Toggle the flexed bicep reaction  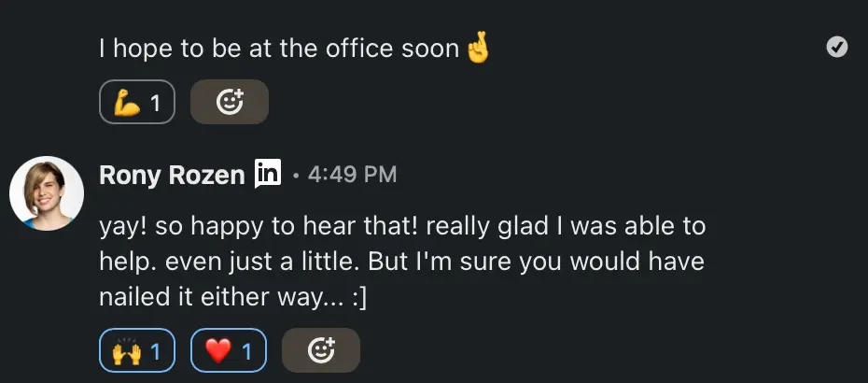pyautogui.click(x=136, y=103)
